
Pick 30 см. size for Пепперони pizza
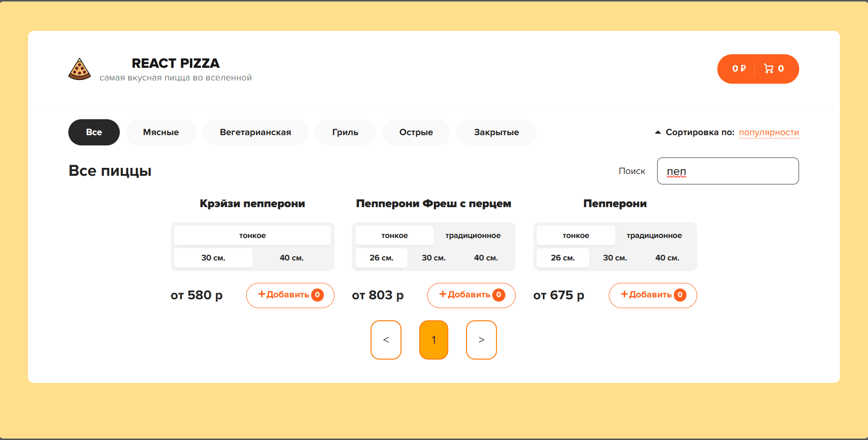pyautogui.click(x=615, y=258)
